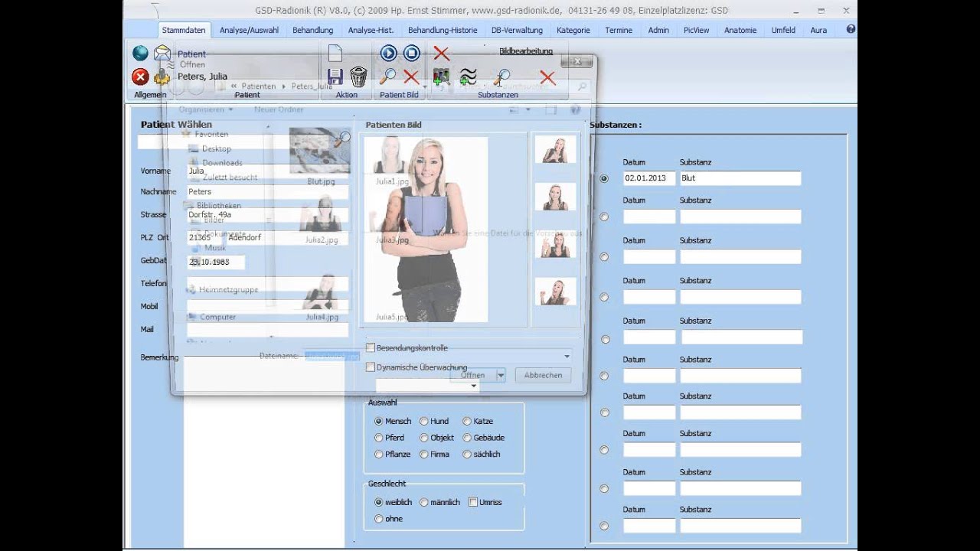Select the Objekt radio button
Viewport: 980px width, 551px height.
pos(423,438)
